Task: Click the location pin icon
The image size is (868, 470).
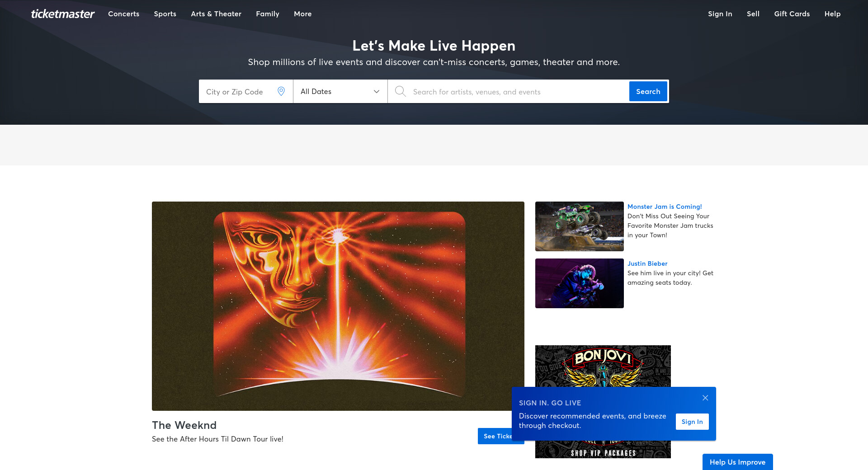Action: [281, 91]
